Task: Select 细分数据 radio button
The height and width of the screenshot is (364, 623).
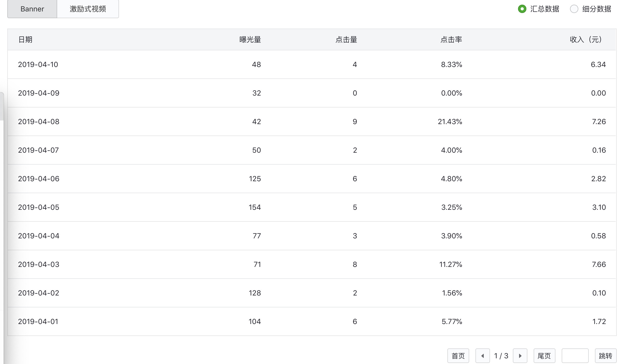Action: point(574,9)
